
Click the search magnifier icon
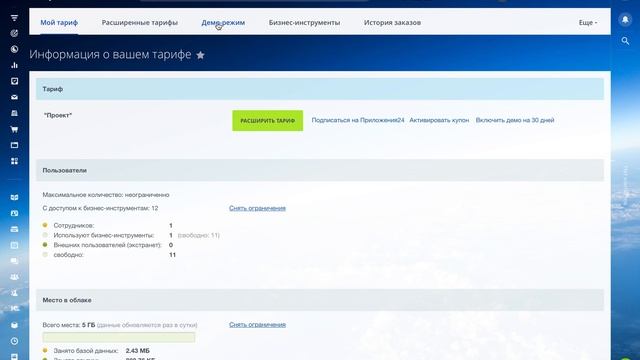625,41
